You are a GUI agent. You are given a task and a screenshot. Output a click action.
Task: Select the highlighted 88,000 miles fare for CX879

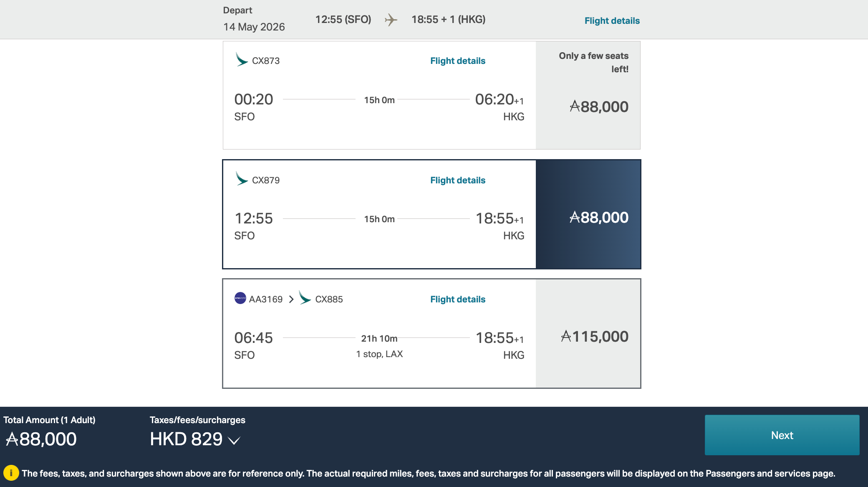pyautogui.click(x=588, y=214)
